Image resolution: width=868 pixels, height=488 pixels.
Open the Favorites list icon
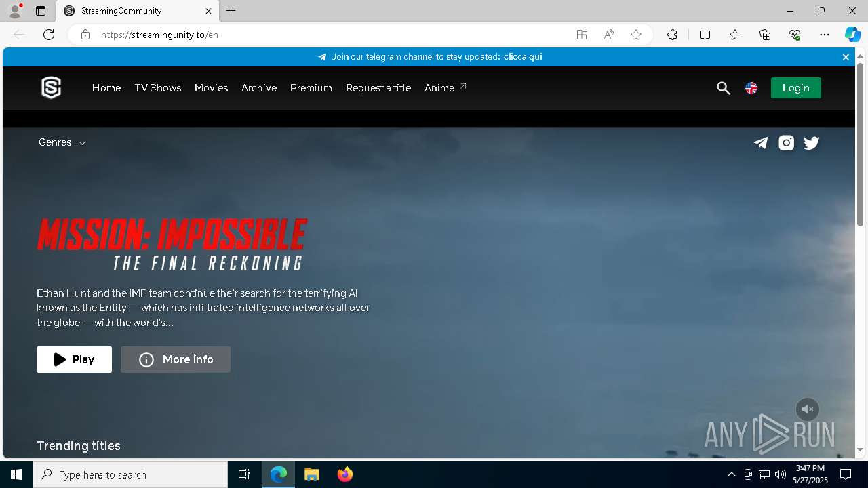pyautogui.click(x=735, y=35)
